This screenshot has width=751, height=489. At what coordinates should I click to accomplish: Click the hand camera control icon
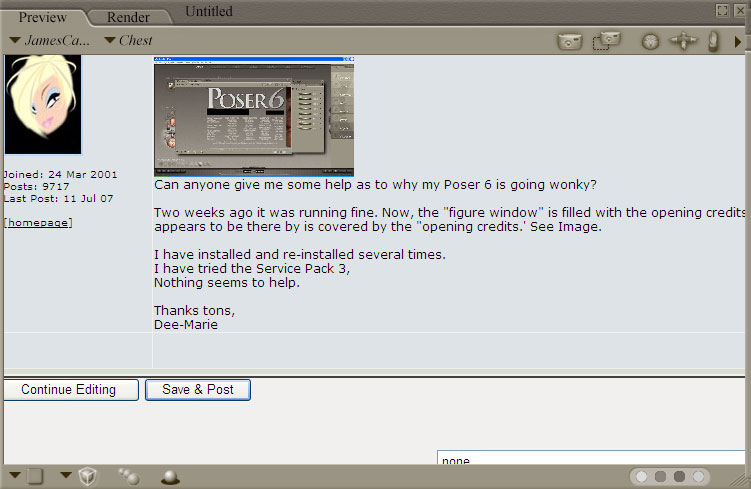coord(713,41)
